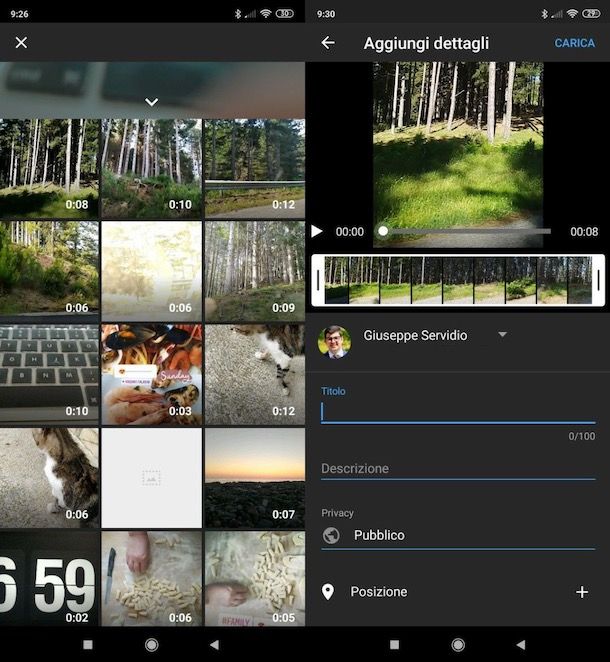
Task: Select the 0:06 hillside forest video thumbnail
Action: click(49, 271)
